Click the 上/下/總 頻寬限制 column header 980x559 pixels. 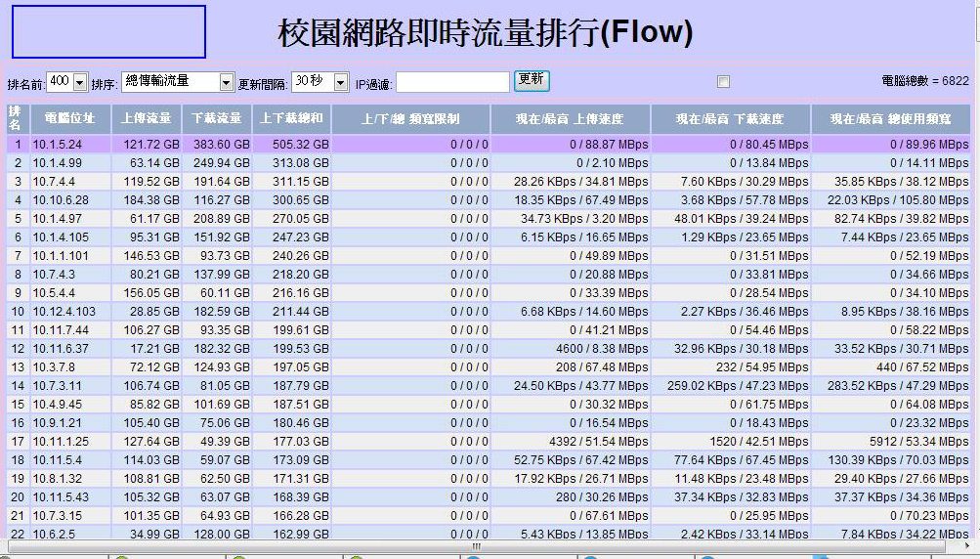click(410, 119)
